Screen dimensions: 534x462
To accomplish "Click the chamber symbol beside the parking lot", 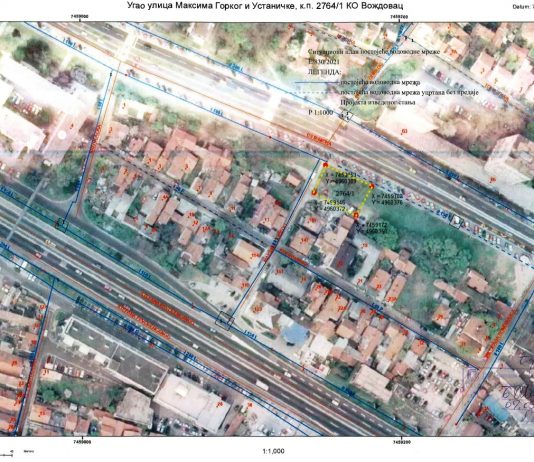I will coord(457,221).
